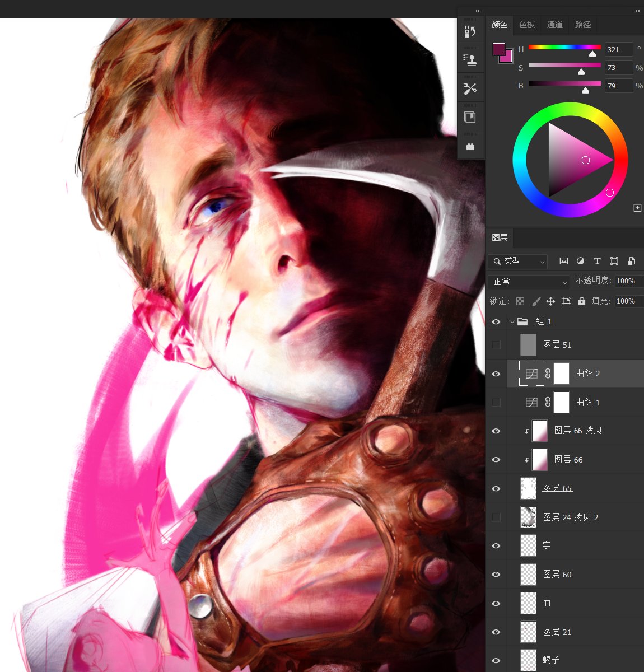Switch to the 色板 tab
The height and width of the screenshot is (672, 644).
pyautogui.click(x=527, y=25)
